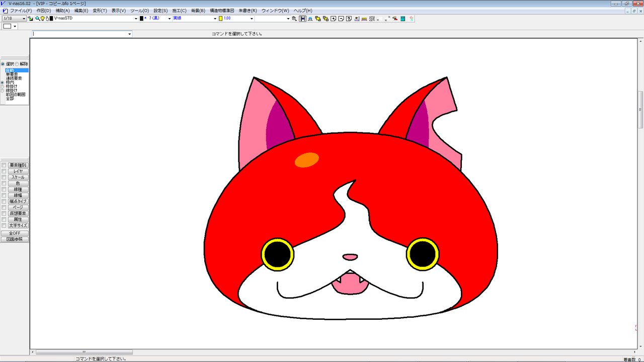Open the 作図(D) menu

43,11
